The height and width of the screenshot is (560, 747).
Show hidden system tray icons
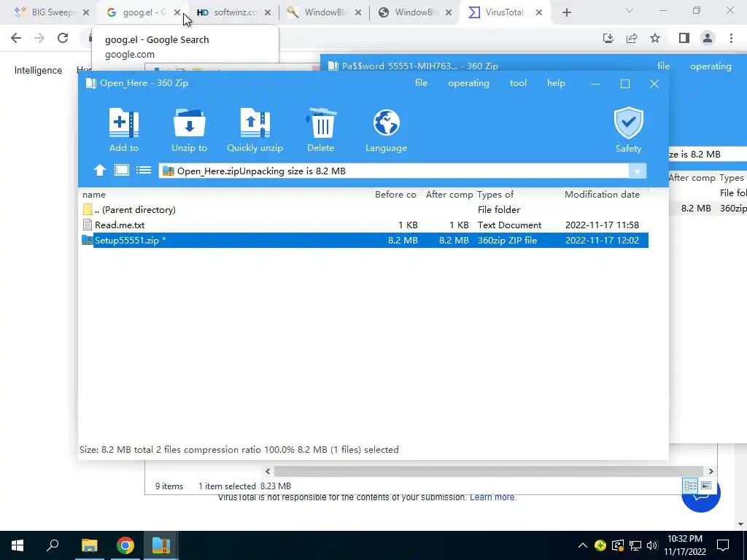[583, 545]
